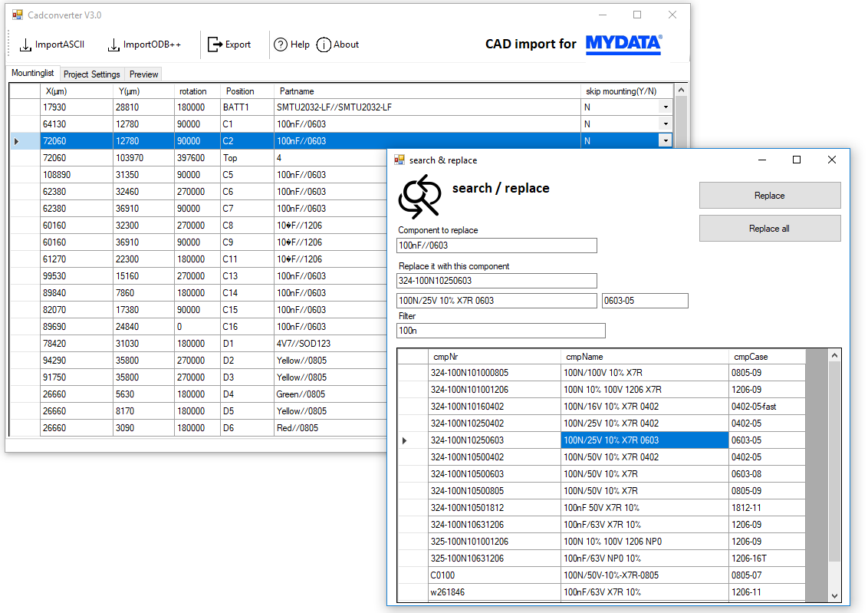Click Partname cell Green//0805
The image size is (868, 613).
click(x=330, y=394)
